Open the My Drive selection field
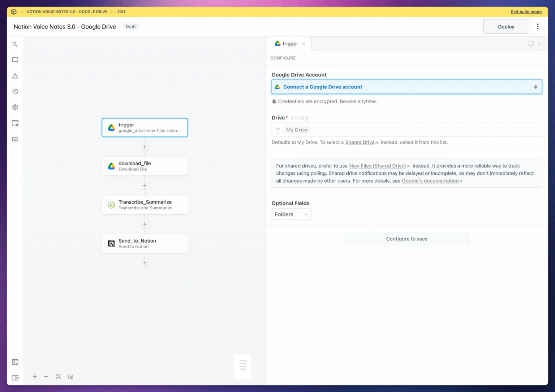This screenshot has height=392, width=555. [x=406, y=130]
